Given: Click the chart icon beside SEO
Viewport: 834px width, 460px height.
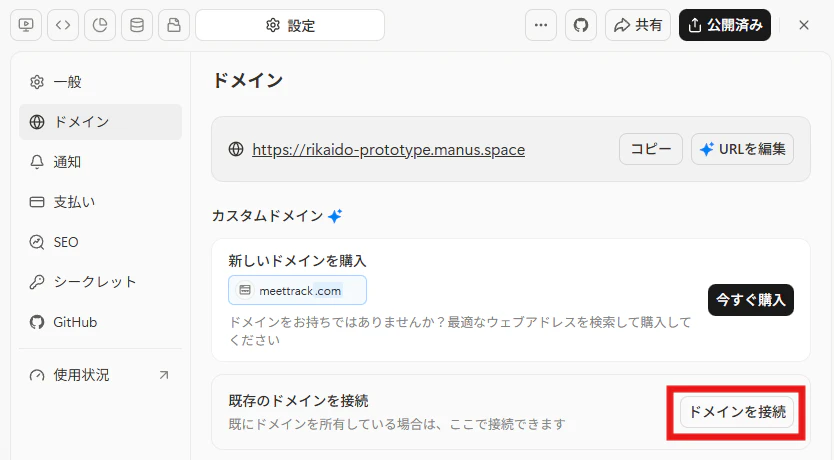Looking at the screenshot, I should [37, 242].
